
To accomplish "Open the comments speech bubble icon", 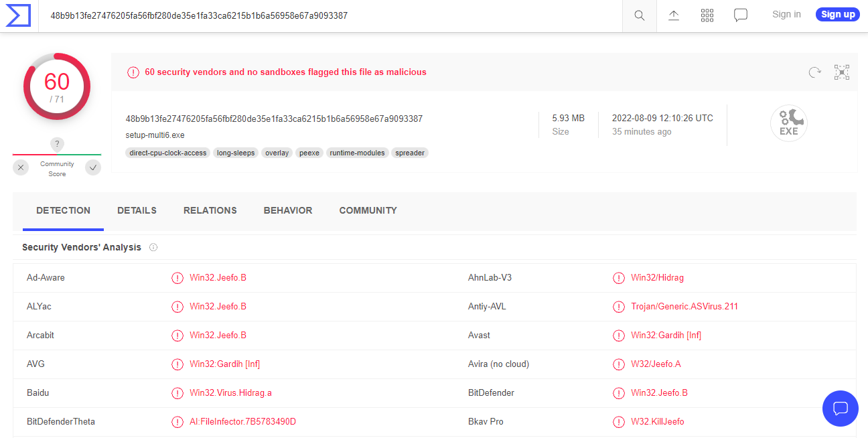I will click(x=741, y=15).
